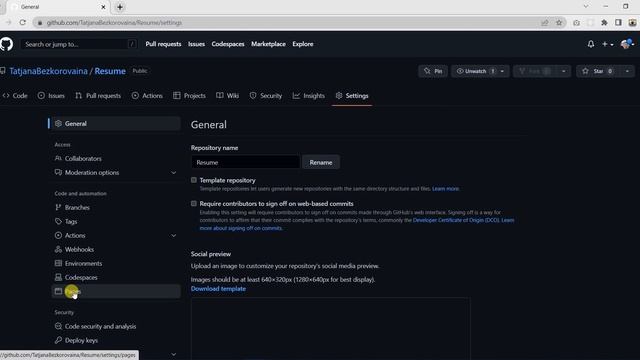Toggle the browser side panel icon
Image resolution: width=640 pixels, height=360 pixels.
[618, 23]
